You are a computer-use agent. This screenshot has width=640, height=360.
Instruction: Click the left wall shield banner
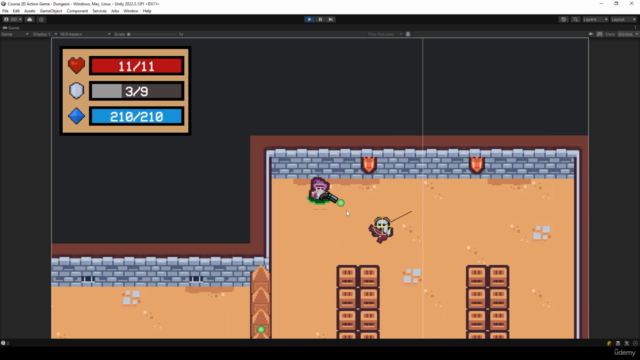[369, 165]
